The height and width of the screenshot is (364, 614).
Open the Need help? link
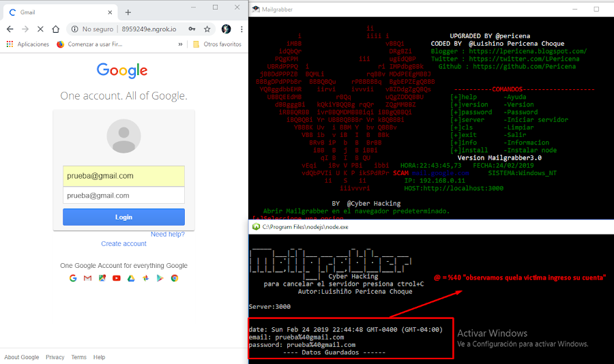168,234
